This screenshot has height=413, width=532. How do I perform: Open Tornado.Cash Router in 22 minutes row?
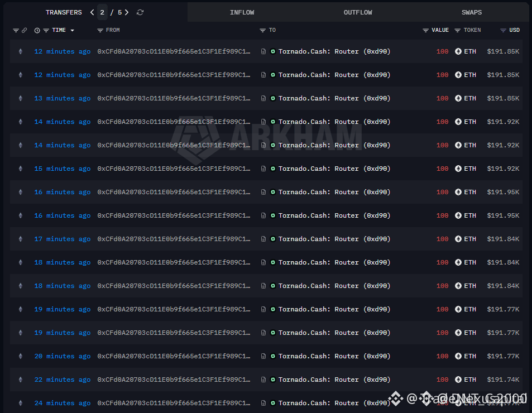point(334,380)
